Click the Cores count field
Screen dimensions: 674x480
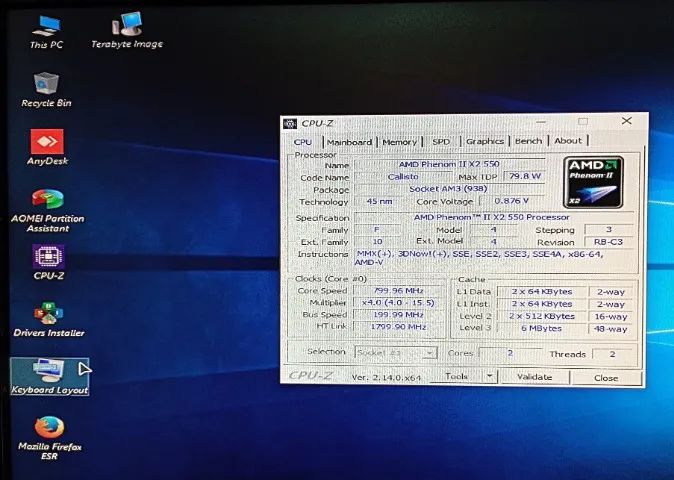tap(510, 353)
